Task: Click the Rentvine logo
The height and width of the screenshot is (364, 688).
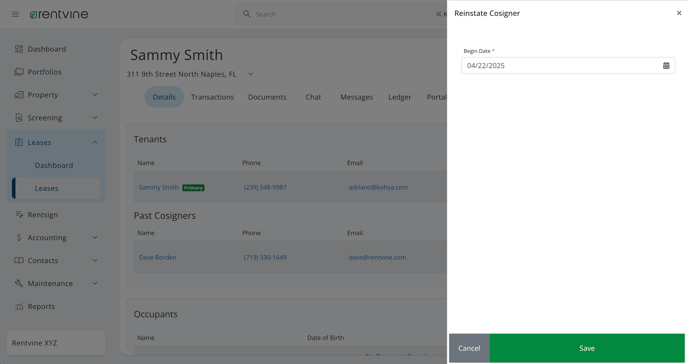Action: coord(59,14)
